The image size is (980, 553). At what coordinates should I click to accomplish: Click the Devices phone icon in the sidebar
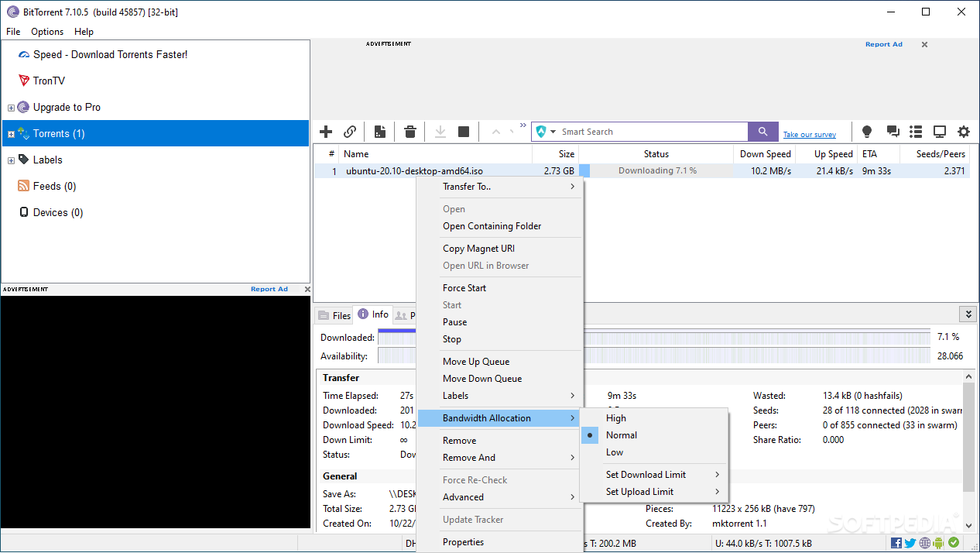pos(23,212)
